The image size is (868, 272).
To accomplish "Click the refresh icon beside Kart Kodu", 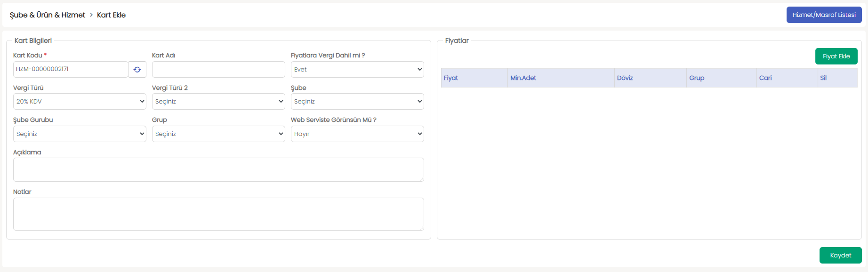I will [x=137, y=69].
